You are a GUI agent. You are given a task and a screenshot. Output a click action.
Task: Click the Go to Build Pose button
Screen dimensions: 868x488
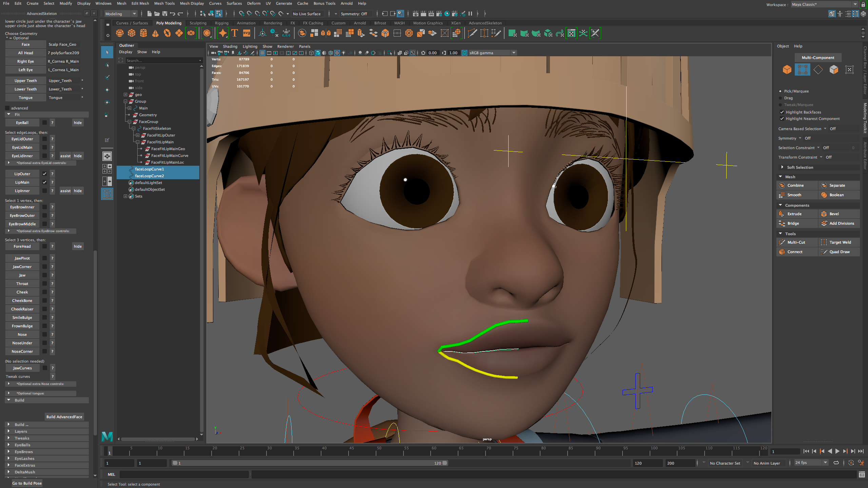[x=27, y=483]
